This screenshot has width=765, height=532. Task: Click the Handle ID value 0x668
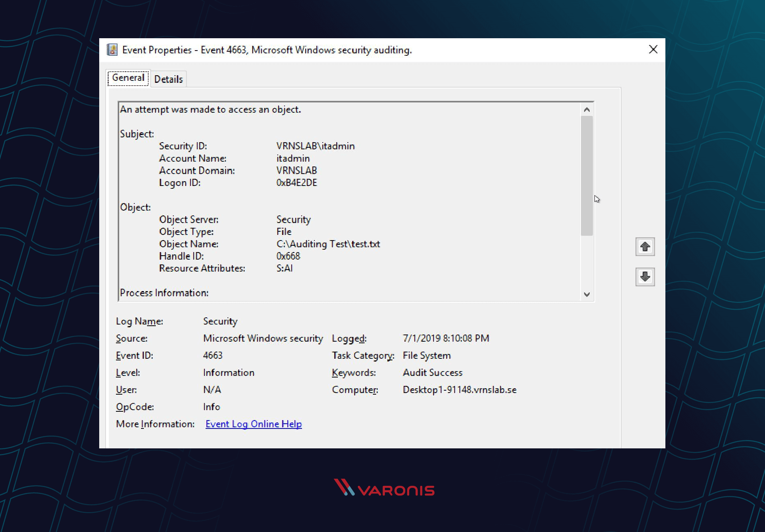coord(288,256)
